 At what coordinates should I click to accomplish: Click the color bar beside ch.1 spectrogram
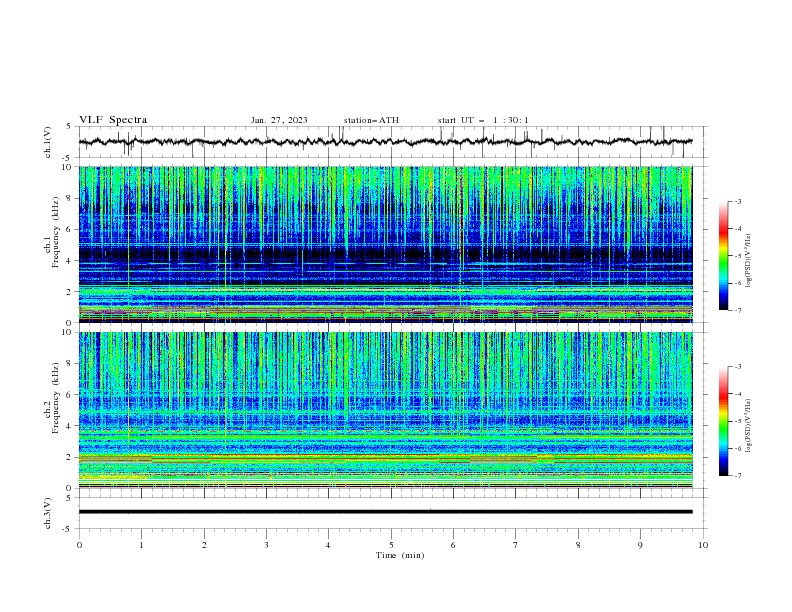click(723, 256)
